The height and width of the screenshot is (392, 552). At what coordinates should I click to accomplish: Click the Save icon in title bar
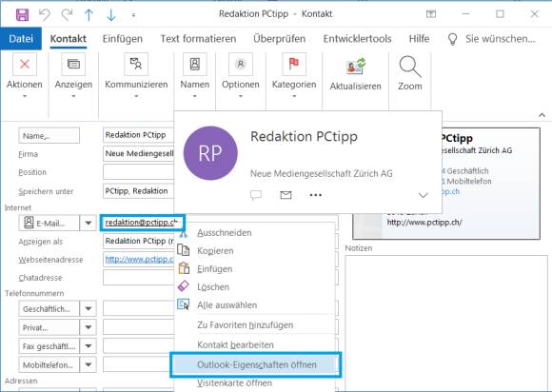[22, 15]
